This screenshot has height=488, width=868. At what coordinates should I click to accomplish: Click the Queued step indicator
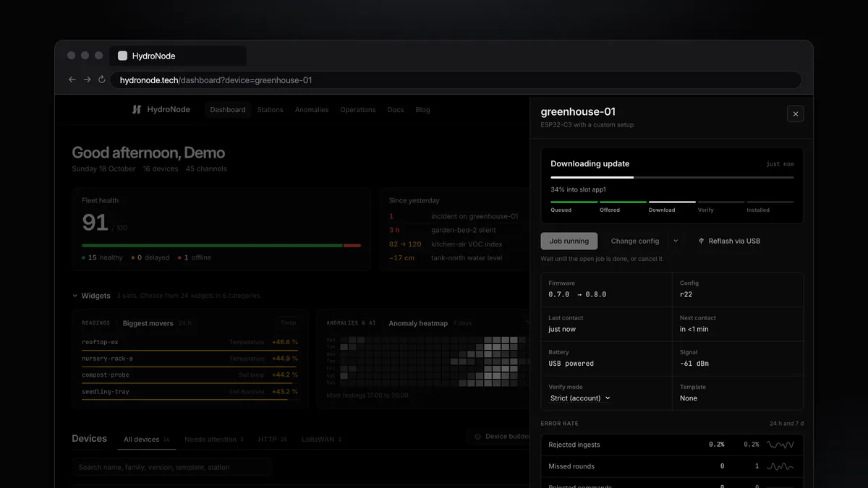pos(574,206)
